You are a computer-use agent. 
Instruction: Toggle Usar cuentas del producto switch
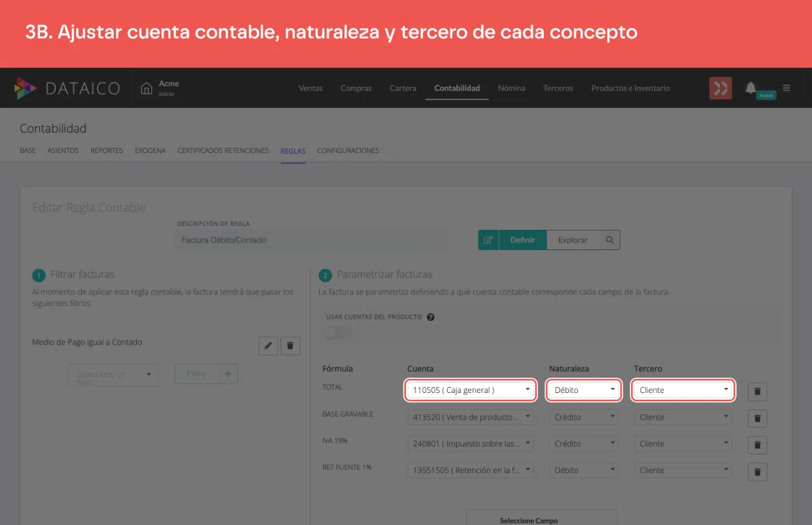(x=336, y=333)
